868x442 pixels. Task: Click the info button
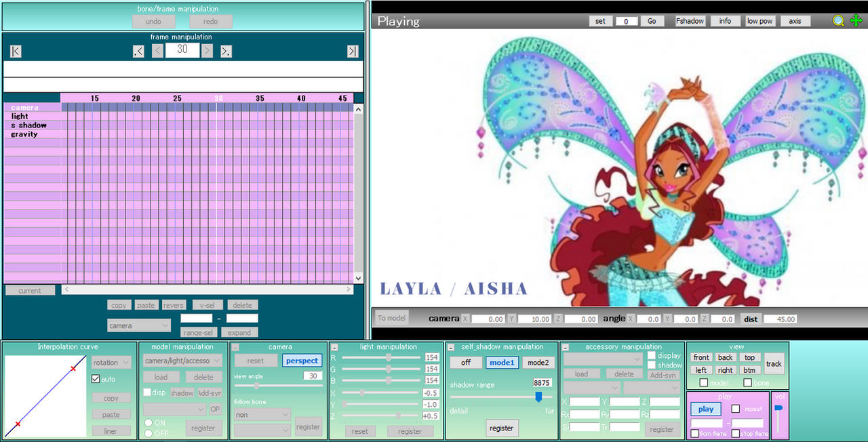(725, 21)
